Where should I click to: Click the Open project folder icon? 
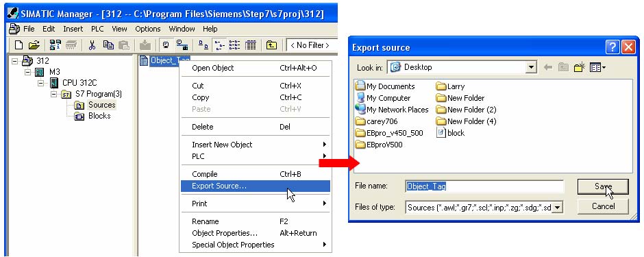pyautogui.click(x=34, y=45)
